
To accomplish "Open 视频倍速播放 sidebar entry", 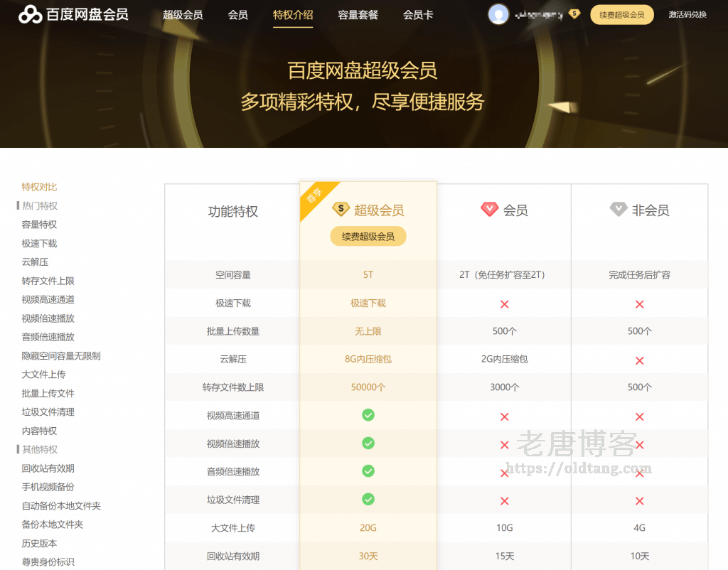I will tap(48, 318).
